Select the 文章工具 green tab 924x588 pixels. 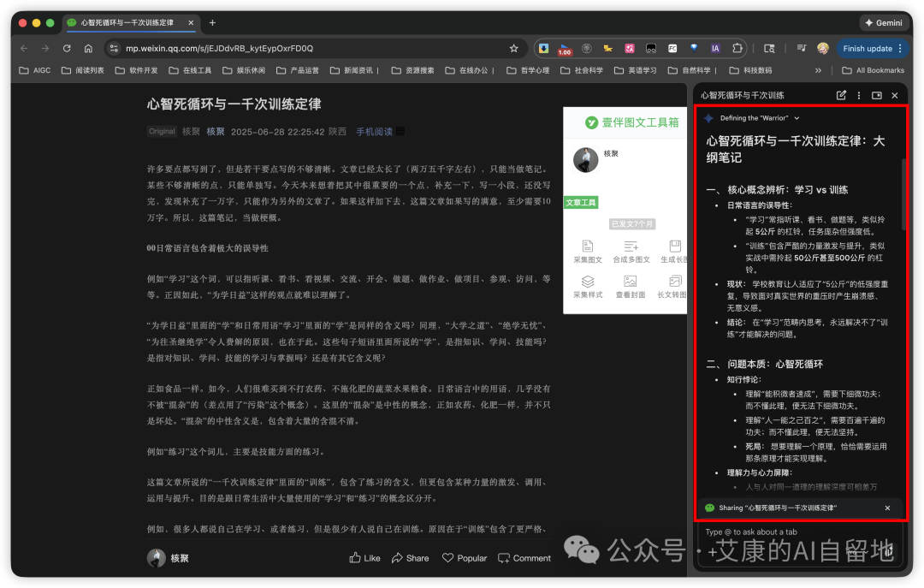point(581,202)
